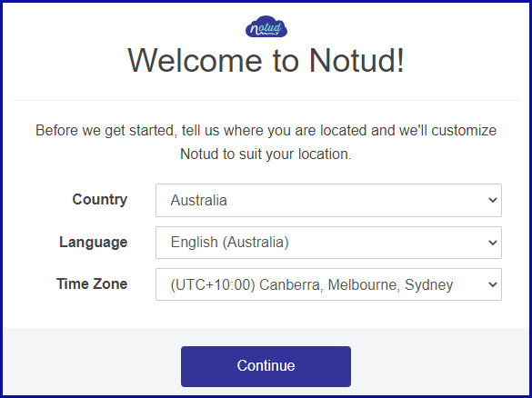Click the Welcome to Notud! heading
Viewport: 532px width, 398px height.
click(x=266, y=60)
